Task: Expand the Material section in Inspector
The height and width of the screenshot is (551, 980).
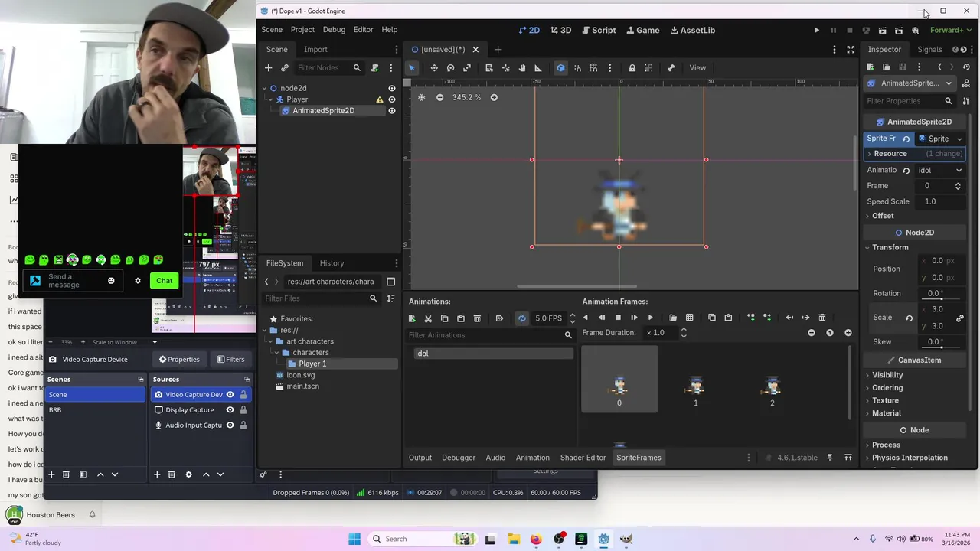Action: point(886,414)
